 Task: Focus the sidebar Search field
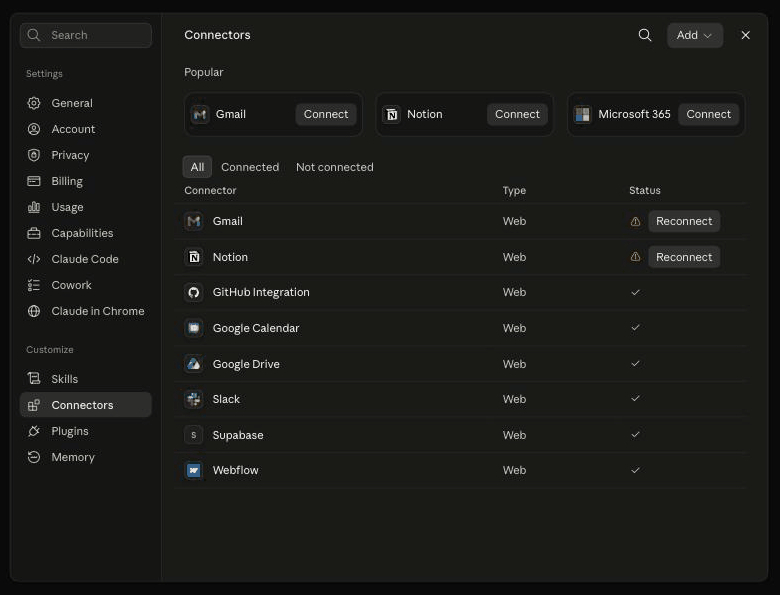[86, 35]
